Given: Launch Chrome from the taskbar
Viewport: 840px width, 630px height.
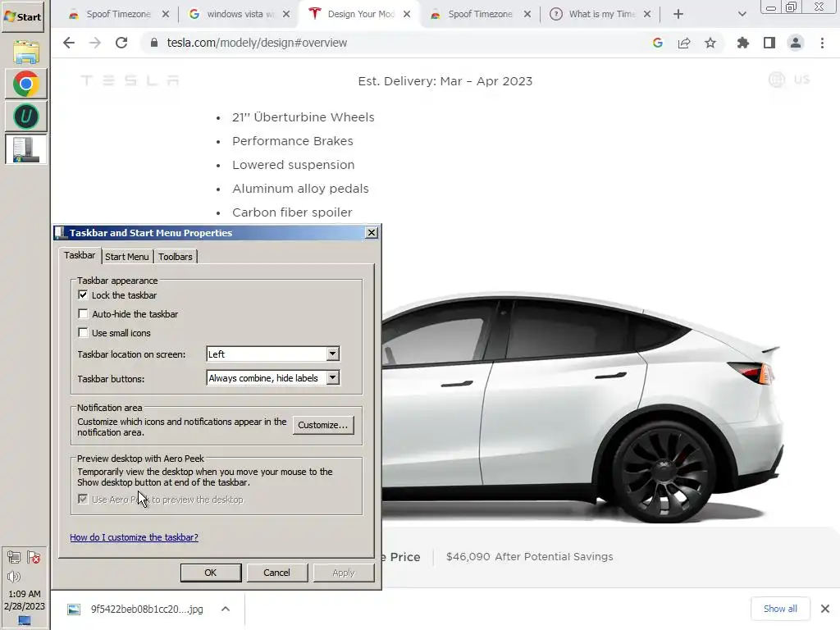Looking at the screenshot, I should click(x=25, y=84).
